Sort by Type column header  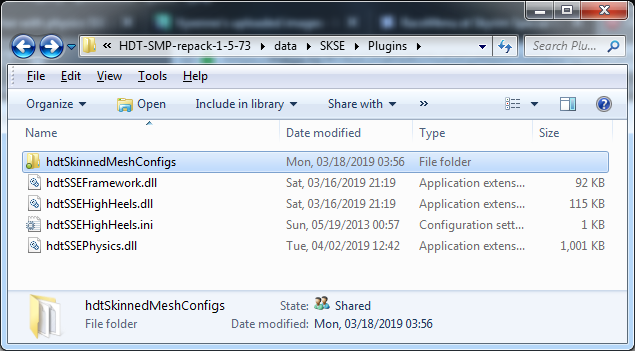432,133
